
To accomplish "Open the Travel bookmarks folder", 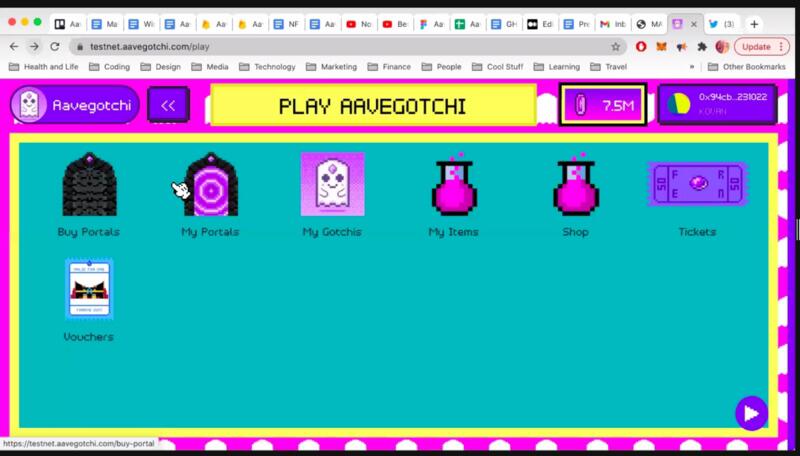I will click(x=609, y=67).
